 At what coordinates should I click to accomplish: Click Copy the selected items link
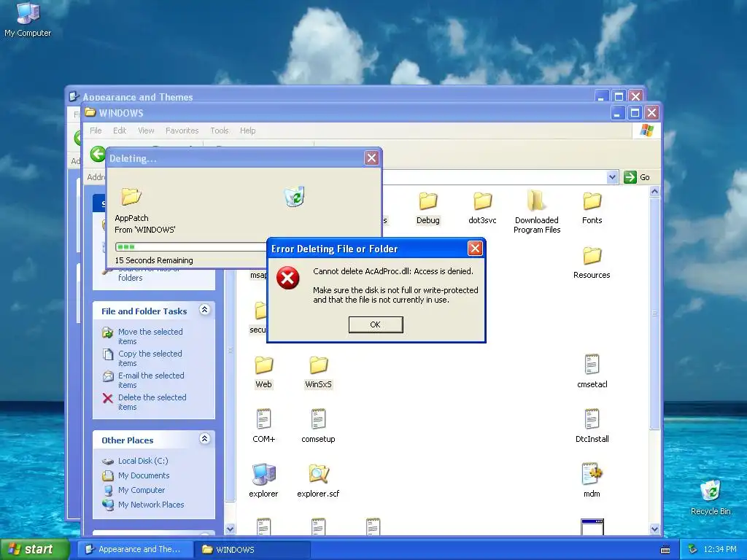(150, 358)
